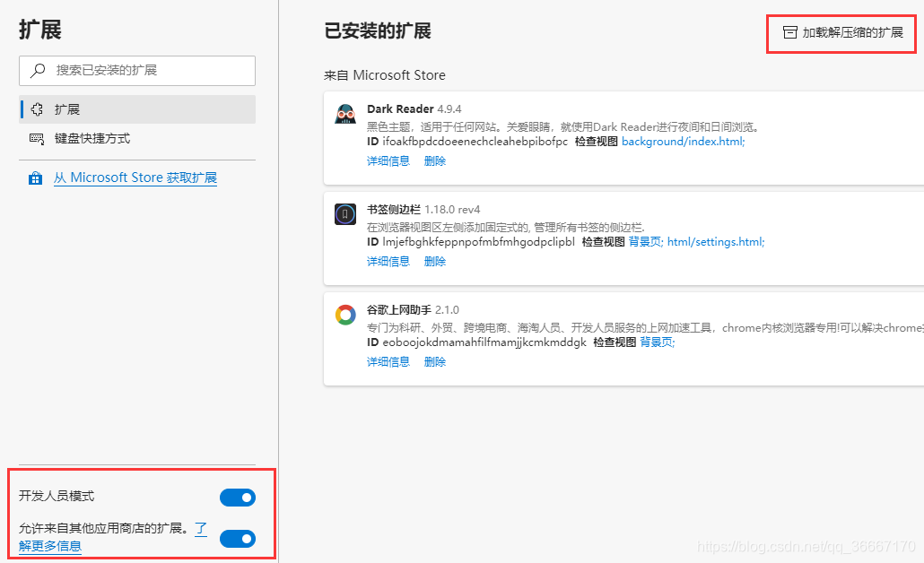Click the 谷歌上网助手 2.1.0 title
This screenshot has width=924, height=563.
click(x=413, y=310)
